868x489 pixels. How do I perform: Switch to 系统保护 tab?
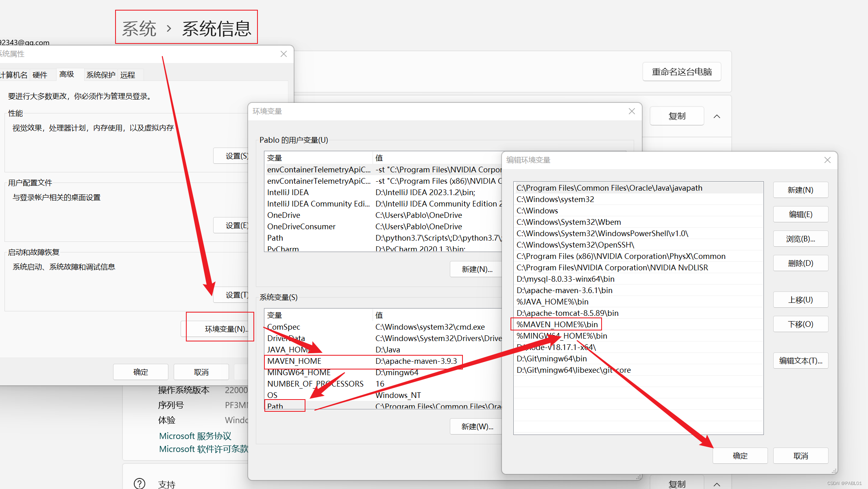coord(100,75)
